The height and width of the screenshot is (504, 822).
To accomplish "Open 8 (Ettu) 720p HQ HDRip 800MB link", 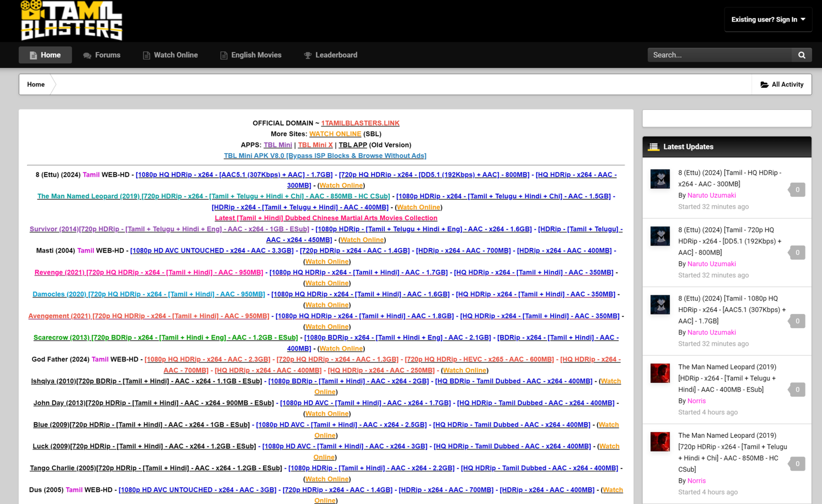I will pos(434,175).
